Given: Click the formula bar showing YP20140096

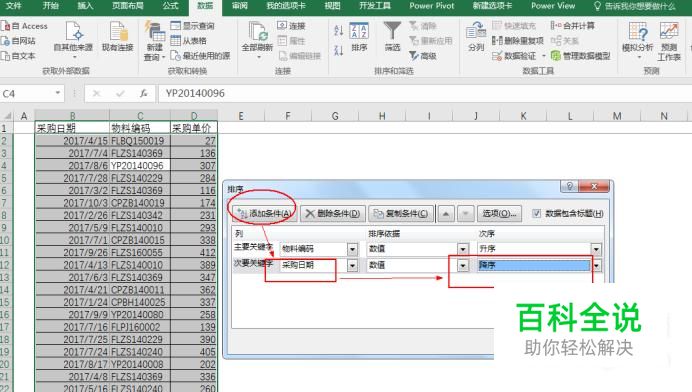Looking at the screenshot, I should 424,93.
